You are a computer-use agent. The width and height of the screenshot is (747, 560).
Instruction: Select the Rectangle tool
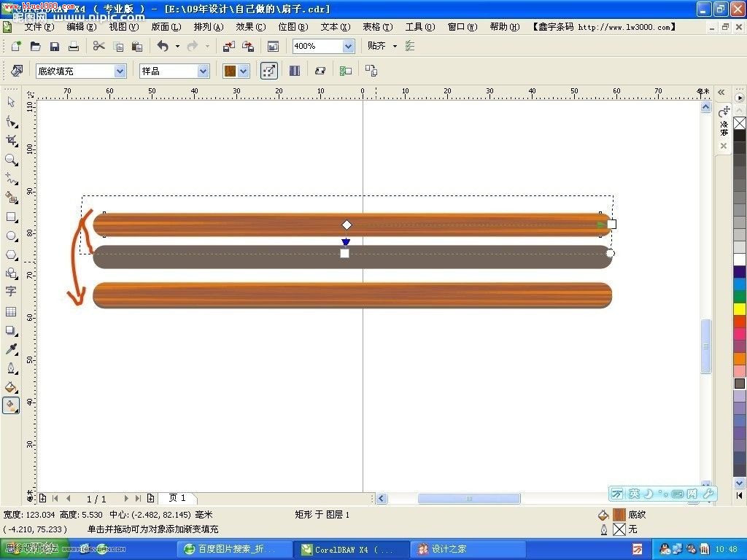pyautogui.click(x=11, y=217)
